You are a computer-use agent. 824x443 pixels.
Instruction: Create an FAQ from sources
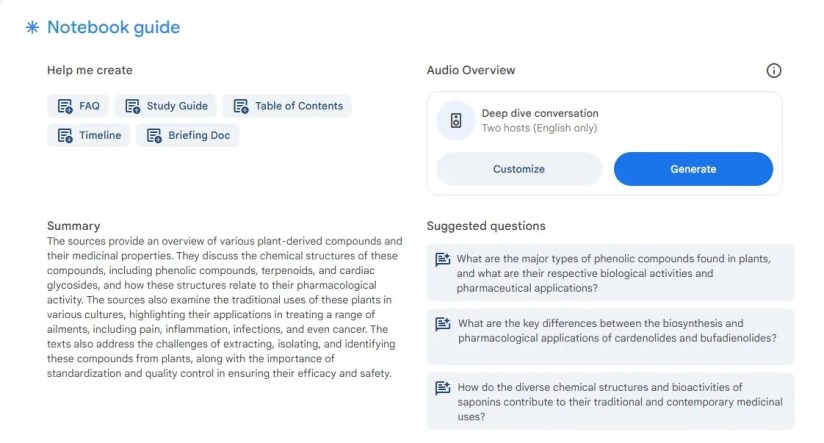click(78, 106)
